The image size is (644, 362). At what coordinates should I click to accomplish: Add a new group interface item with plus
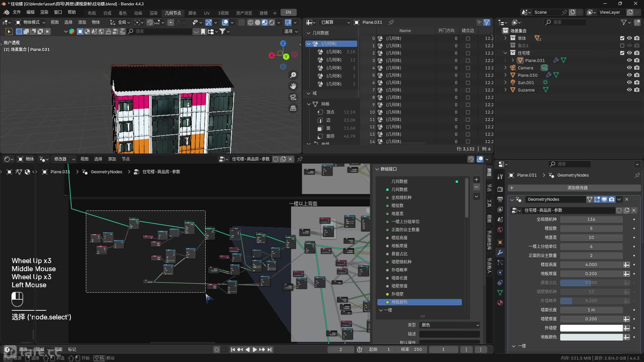476,180
